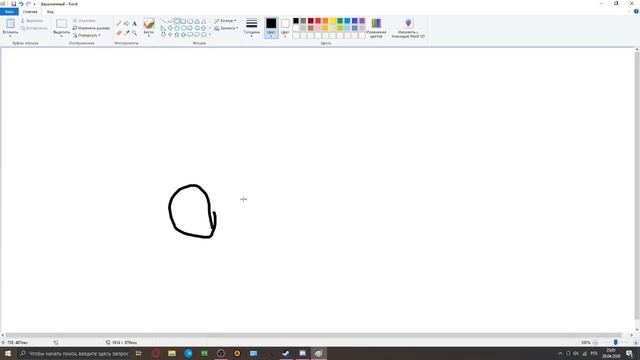Activate Color 1 (Цвет 1) selector
Screen dimensions: 640x360
pyautogui.click(x=271, y=28)
